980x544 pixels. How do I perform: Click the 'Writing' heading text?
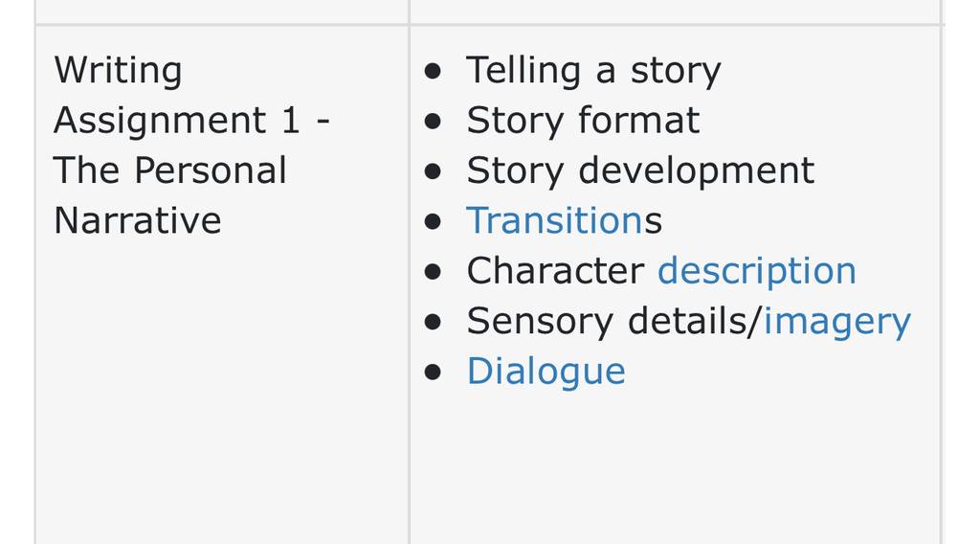[x=118, y=70]
